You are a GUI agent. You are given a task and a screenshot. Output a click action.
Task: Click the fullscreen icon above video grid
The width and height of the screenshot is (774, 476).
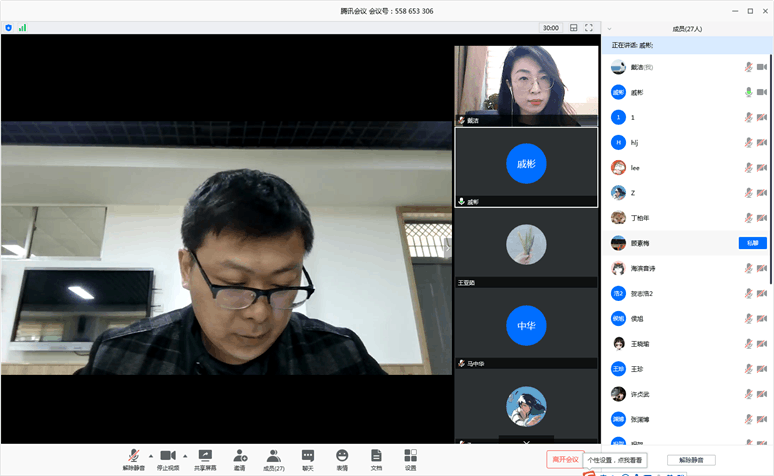590,28
